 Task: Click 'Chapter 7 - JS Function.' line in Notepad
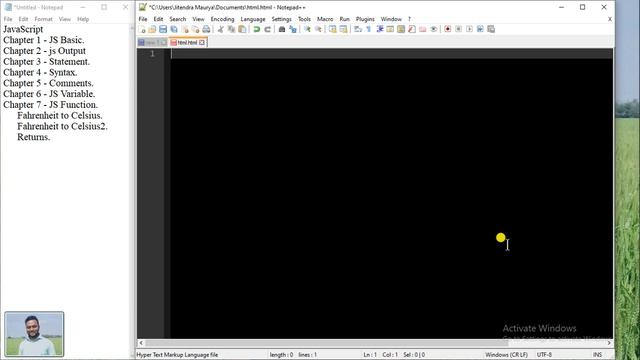click(x=51, y=105)
